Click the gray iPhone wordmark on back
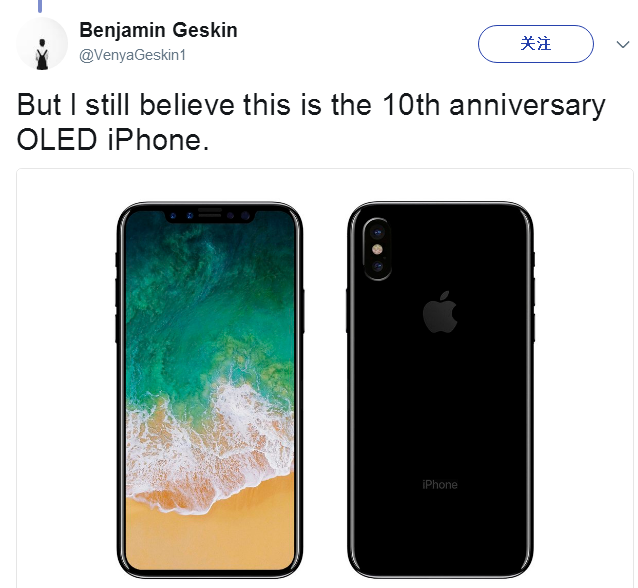Screen dimensions: 638x588 pos(440,485)
